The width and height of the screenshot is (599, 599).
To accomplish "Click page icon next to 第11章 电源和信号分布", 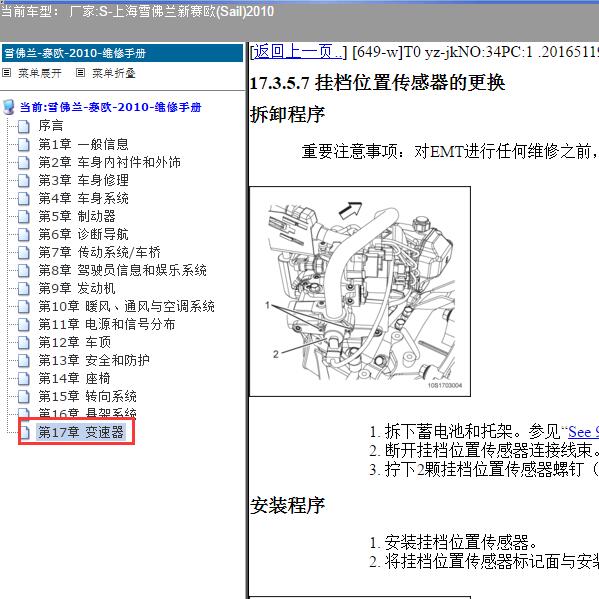I will (x=24, y=324).
